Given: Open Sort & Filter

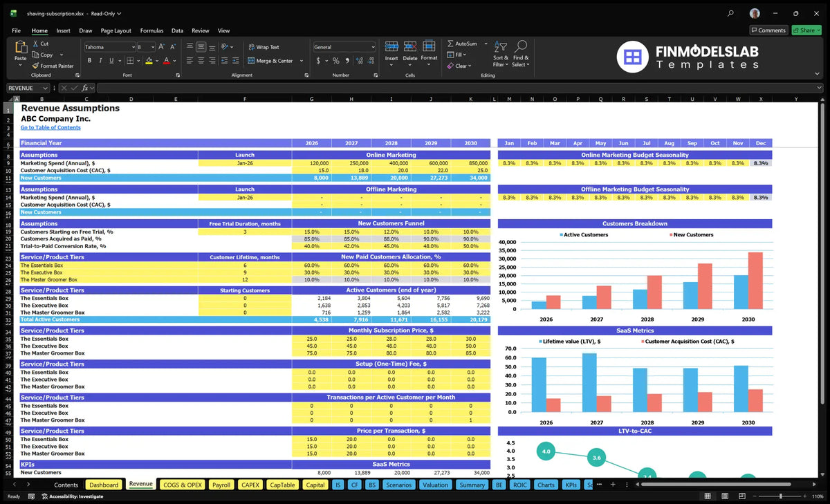Looking at the screenshot, I should click(501, 53).
